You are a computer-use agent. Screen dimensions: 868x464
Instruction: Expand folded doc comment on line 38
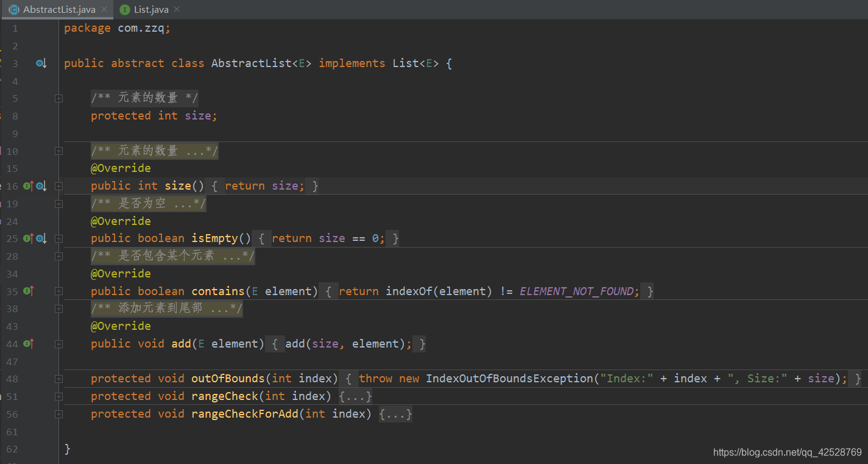click(x=58, y=309)
